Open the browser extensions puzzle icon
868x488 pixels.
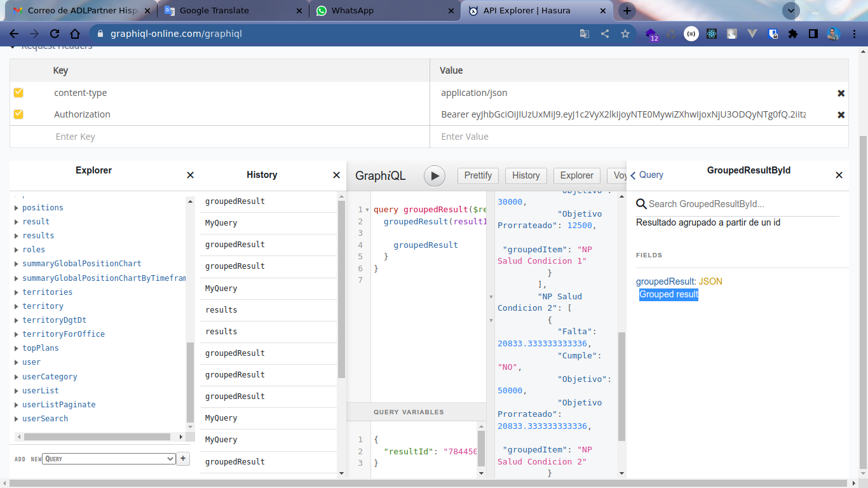pos(792,34)
